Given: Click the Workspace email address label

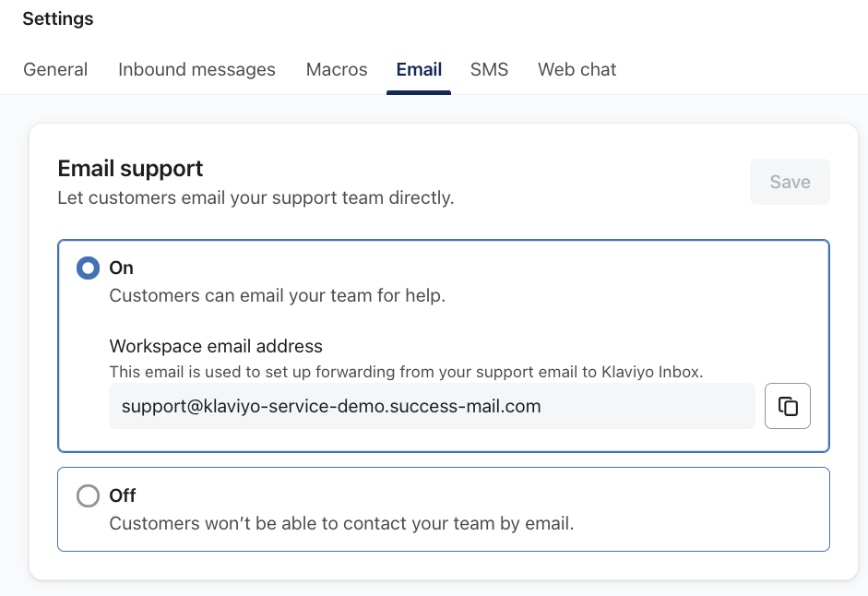Looking at the screenshot, I should (x=216, y=346).
